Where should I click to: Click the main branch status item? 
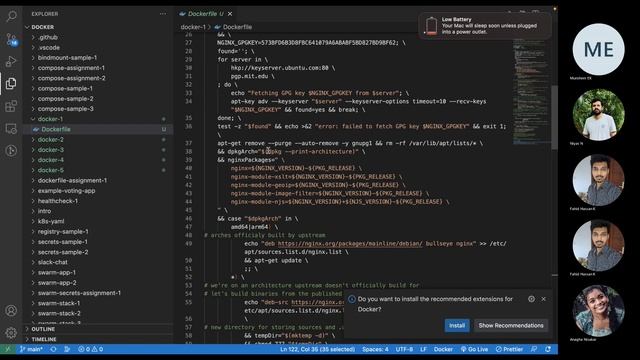point(31,349)
